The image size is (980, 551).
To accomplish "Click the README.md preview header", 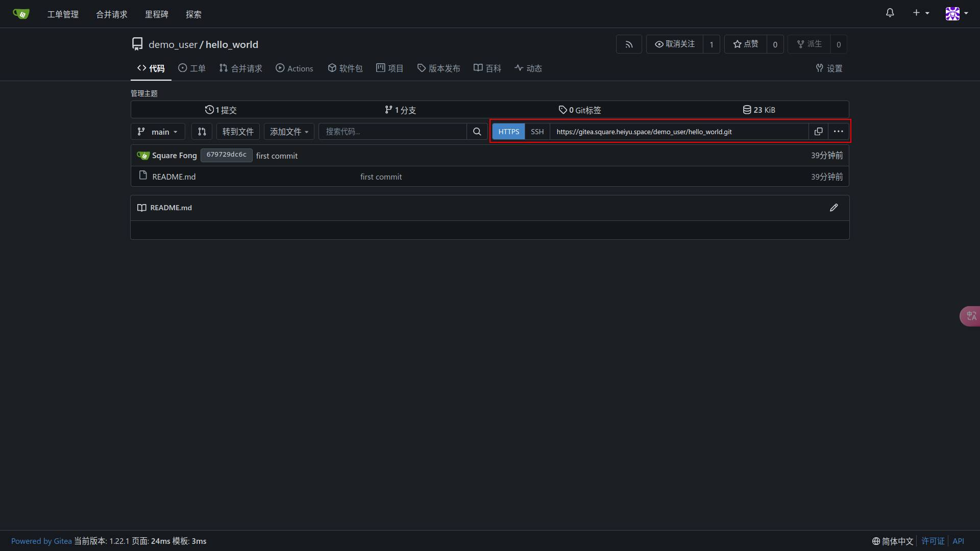I will point(171,208).
